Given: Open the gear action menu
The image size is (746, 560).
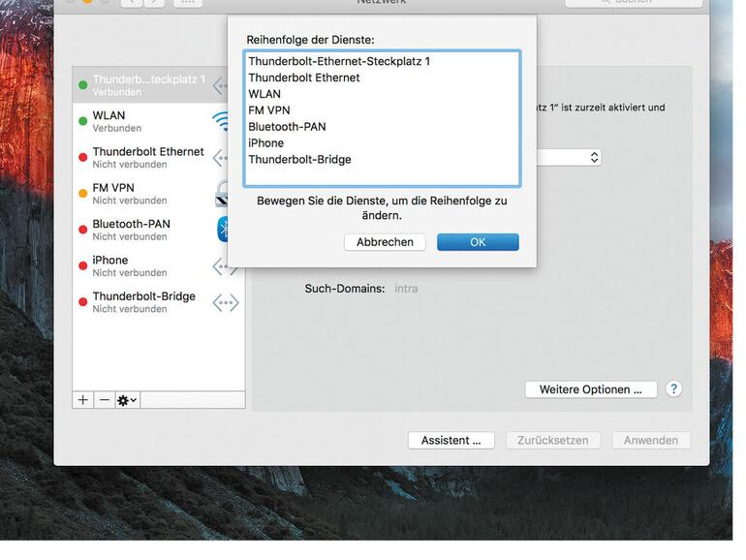Looking at the screenshot, I should (127, 400).
